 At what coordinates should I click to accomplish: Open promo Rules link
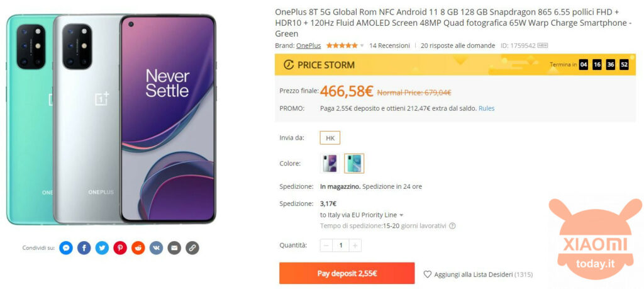(x=486, y=108)
